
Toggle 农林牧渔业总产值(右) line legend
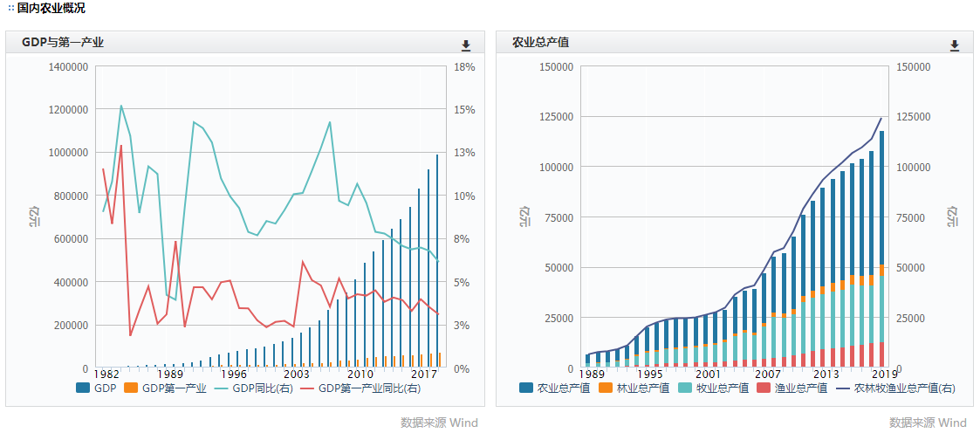coord(894,388)
